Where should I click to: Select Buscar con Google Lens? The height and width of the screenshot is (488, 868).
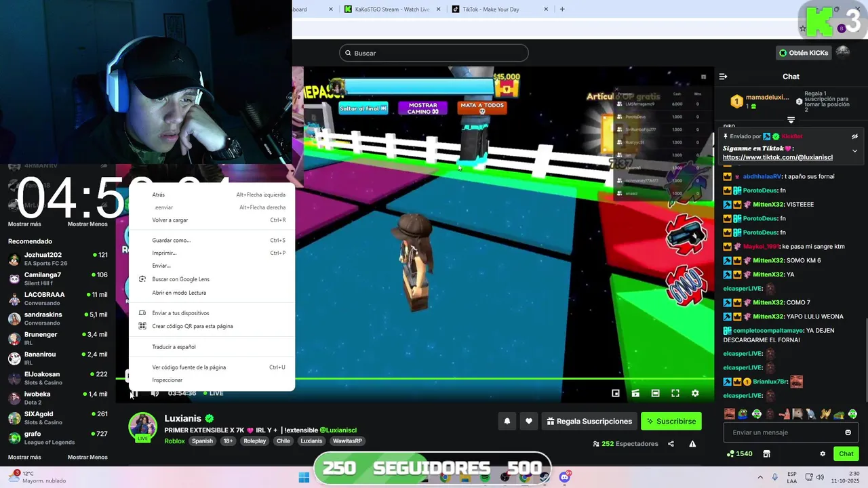pyautogui.click(x=212, y=279)
